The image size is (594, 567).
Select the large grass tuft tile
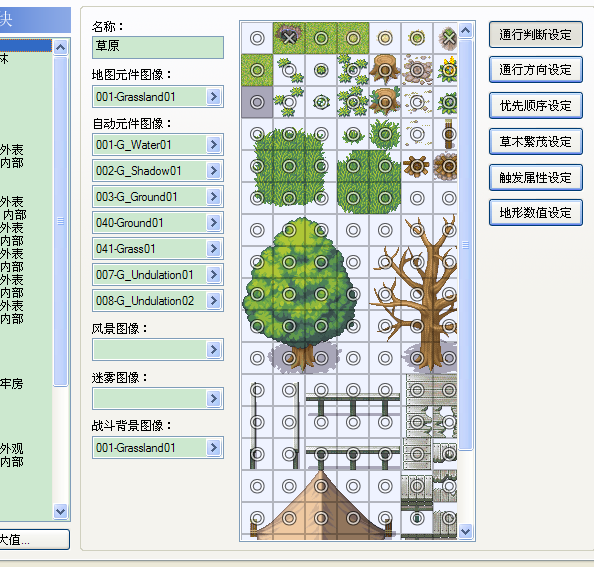tap(385, 134)
